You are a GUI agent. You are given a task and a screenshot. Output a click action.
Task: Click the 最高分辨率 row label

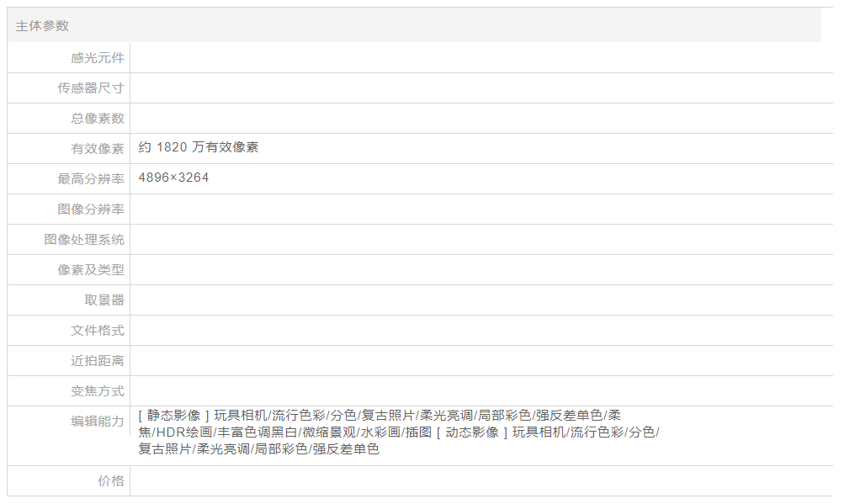click(91, 179)
